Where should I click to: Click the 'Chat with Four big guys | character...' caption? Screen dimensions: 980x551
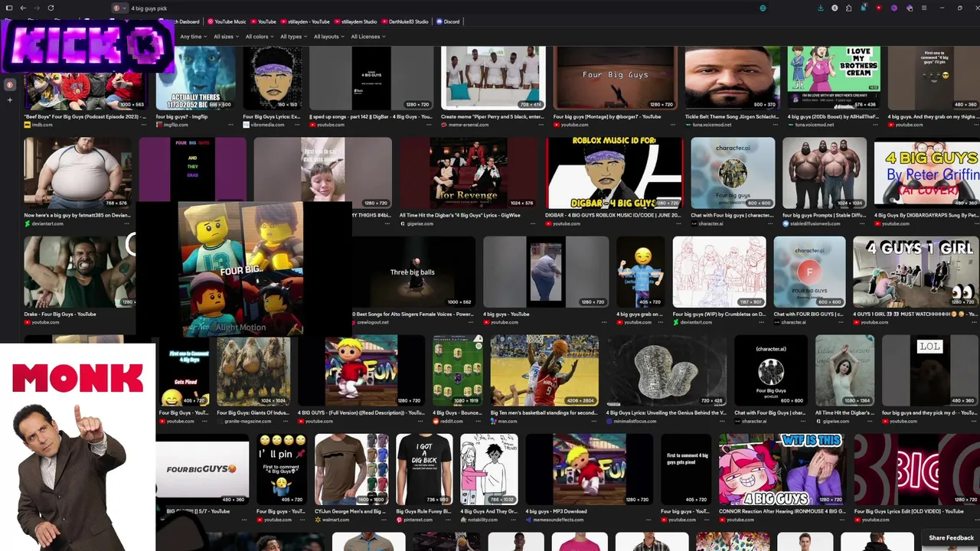(732, 215)
